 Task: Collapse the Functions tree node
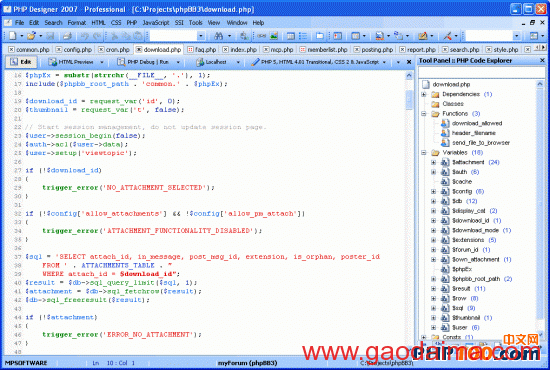tap(424, 114)
